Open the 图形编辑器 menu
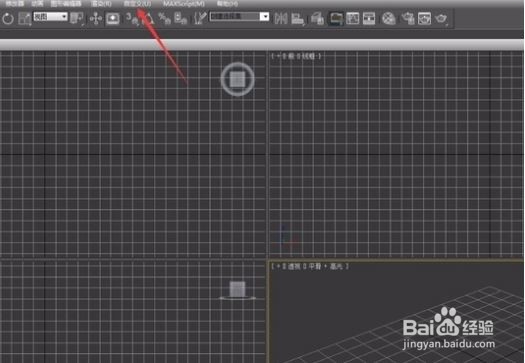The height and width of the screenshot is (363, 525). [x=66, y=4]
